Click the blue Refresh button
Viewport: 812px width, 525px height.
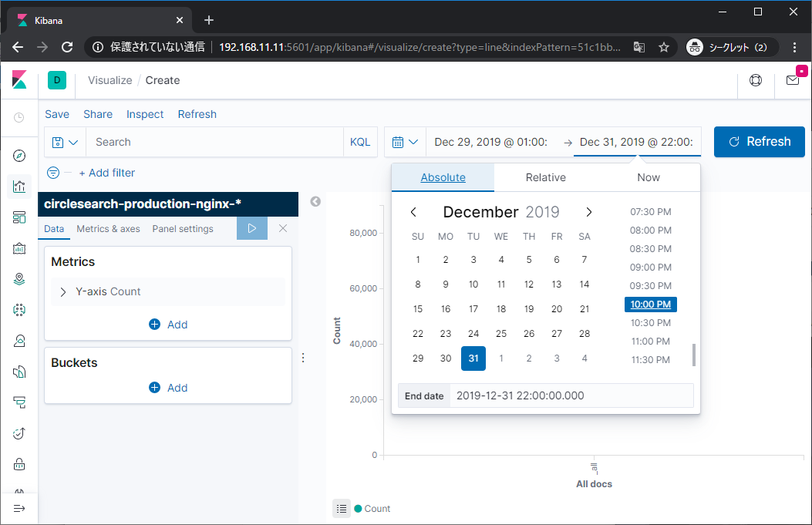[x=759, y=142]
